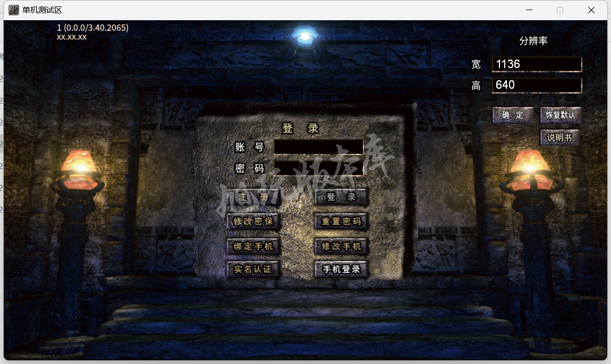611x364 pixels.
Task: Start 实名认证 real-name verification
Action: click(253, 269)
